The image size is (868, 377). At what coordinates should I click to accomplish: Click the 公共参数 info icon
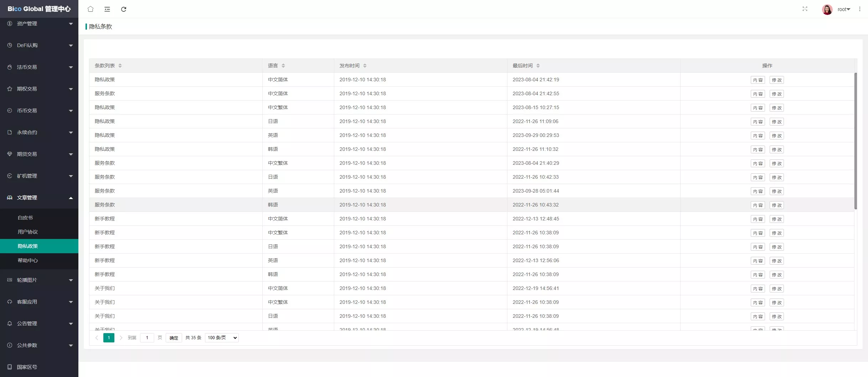pyautogui.click(x=10, y=345)
